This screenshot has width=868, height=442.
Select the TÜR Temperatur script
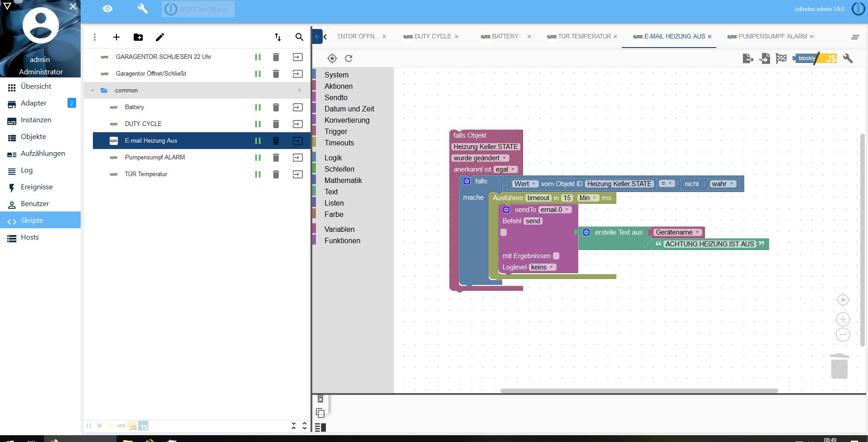146,174
